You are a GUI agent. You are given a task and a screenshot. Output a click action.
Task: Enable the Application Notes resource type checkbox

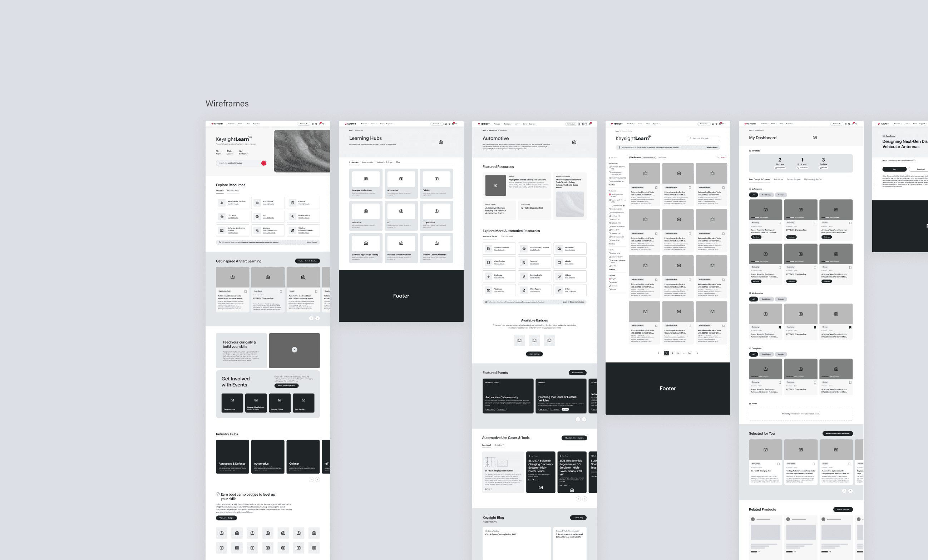pos(610,195)
